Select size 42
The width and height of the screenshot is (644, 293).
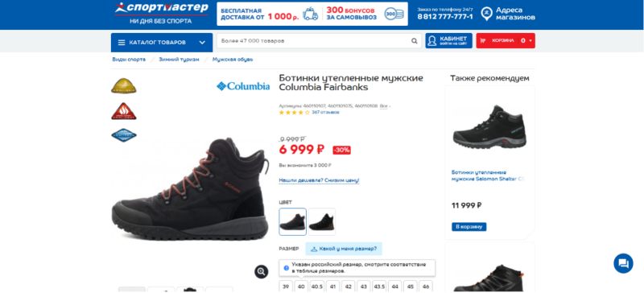click(x=348, y=287)
